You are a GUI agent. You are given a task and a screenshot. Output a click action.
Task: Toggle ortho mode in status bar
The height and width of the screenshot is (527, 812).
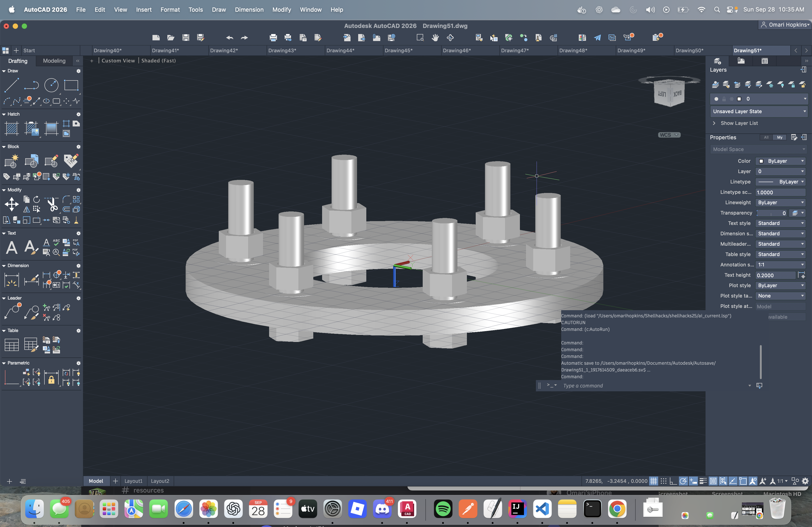pyautogui.click(x=673, y=481)
